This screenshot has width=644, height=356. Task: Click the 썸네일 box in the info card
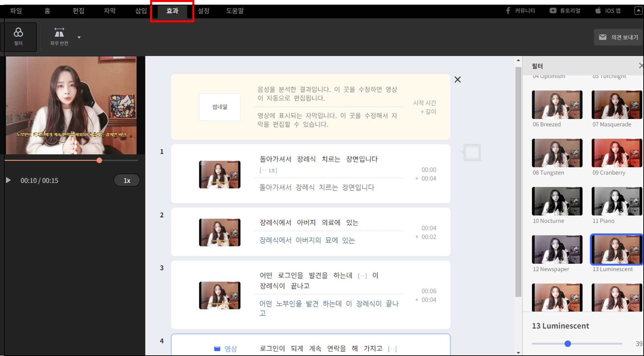point(220,107)
